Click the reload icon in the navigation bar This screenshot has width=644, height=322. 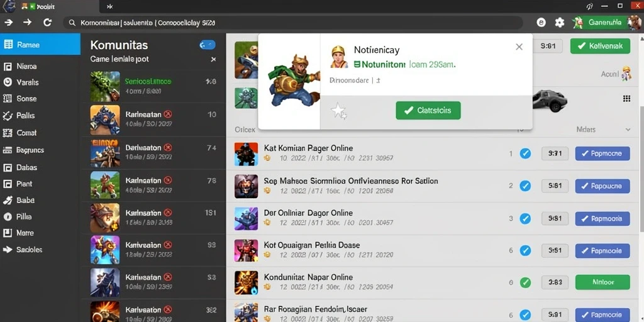pyautogui.click(x=48, y=23)
